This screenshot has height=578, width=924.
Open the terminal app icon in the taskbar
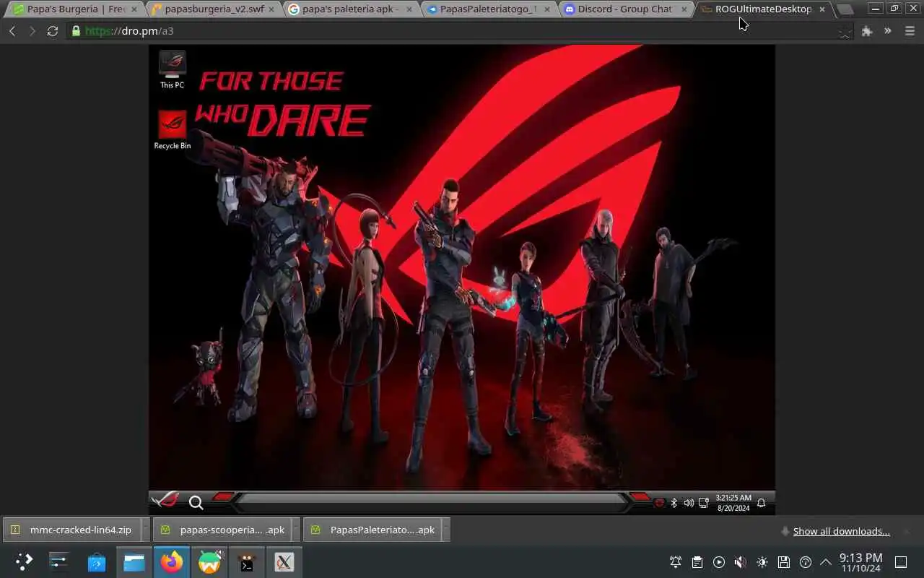tap(247, 562)
